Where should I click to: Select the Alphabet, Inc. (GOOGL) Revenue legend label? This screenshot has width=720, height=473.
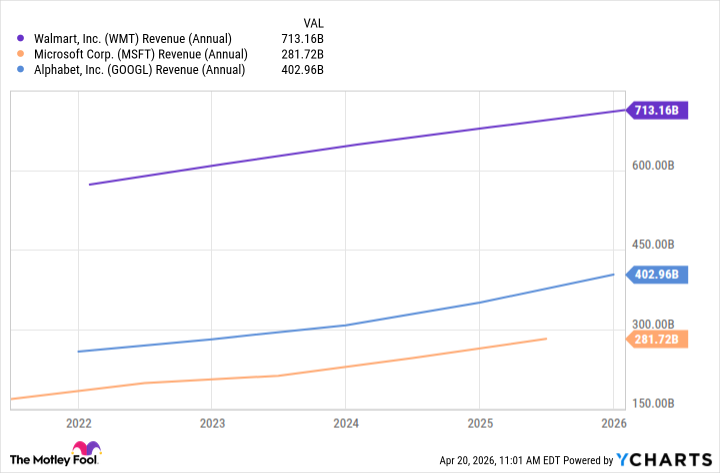tap(140, 69)
